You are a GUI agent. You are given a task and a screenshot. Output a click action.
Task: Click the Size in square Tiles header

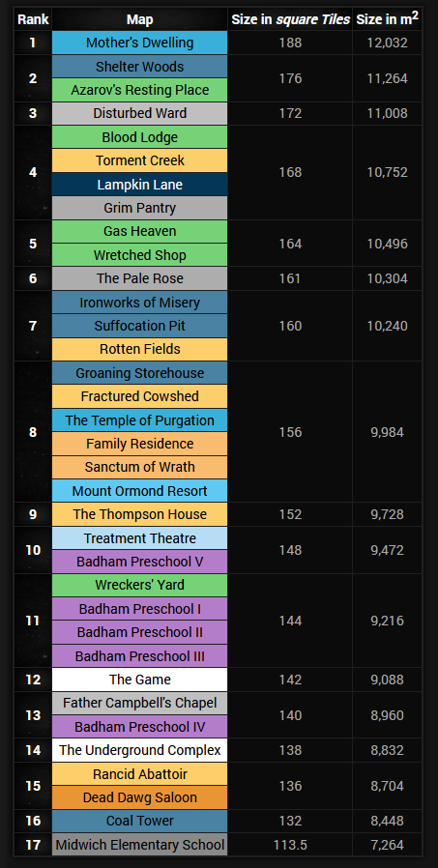tap(291, 19)
